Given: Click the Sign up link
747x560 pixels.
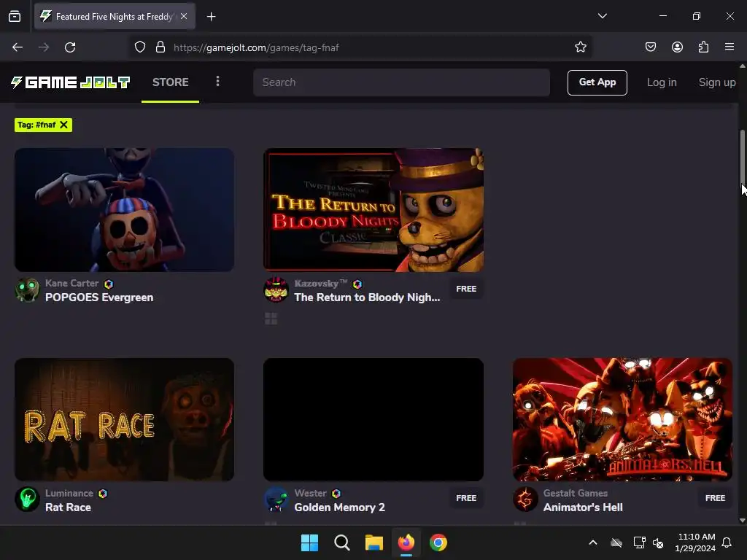Looking at the screenshot, I should pyautogui.click(x=716, y=82).
